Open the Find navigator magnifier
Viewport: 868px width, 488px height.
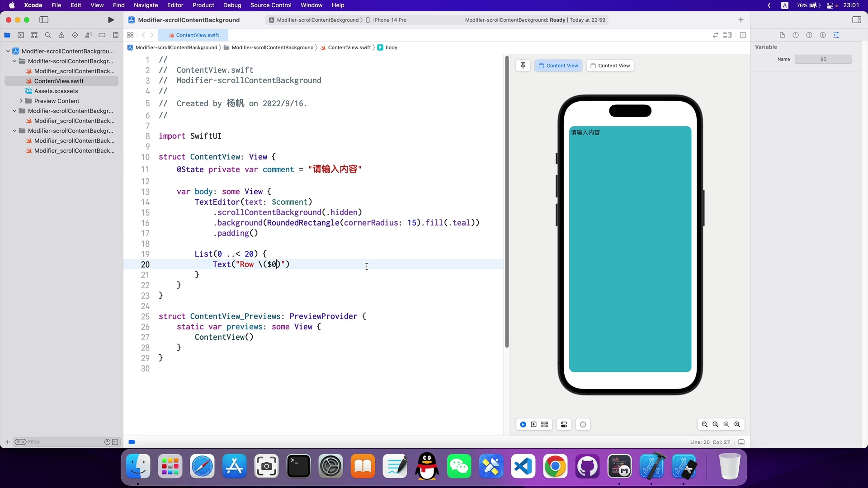click(x=48, y=35)
